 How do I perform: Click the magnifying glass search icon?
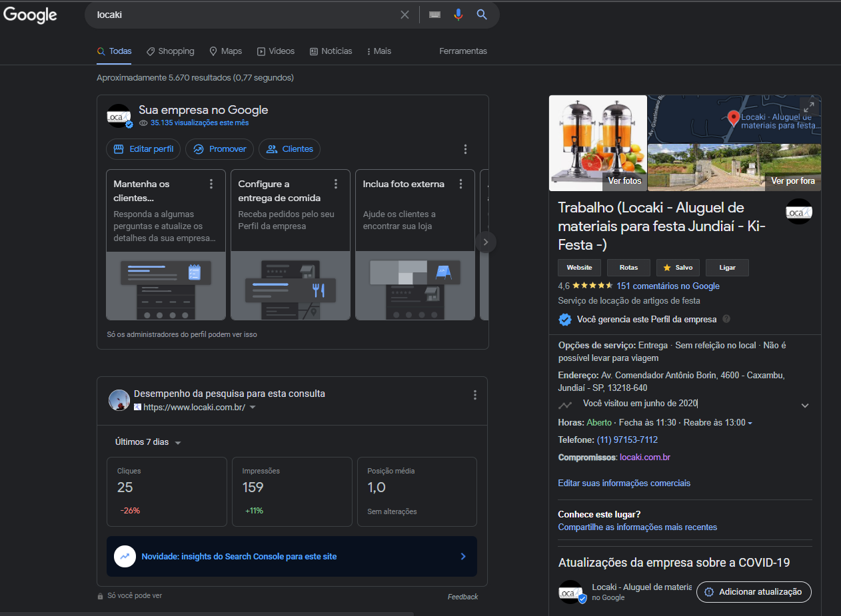482,15
